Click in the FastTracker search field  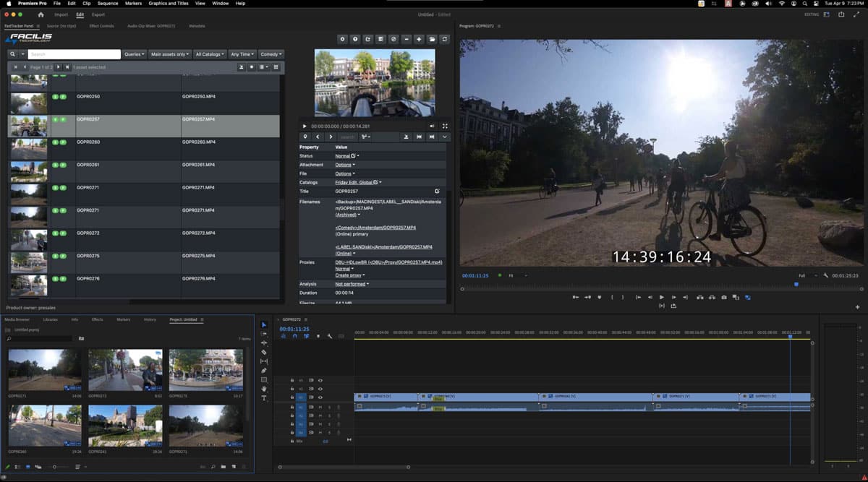click(x=75, y=54)
